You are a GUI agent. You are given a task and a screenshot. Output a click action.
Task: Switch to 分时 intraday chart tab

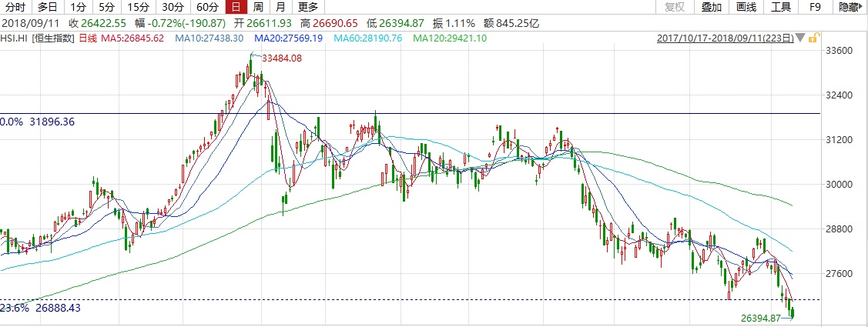coord(15,8)
